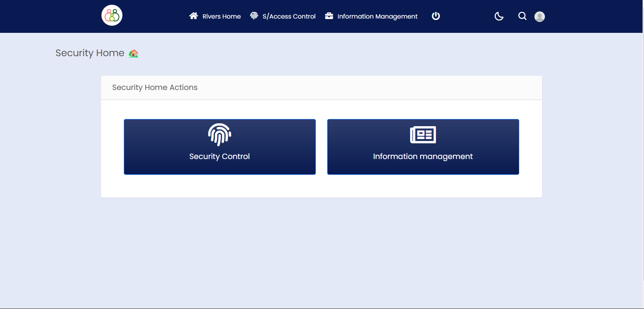Image resolution: width=644 pixels, height=309 pixels.
Task: Open the Rivers Home nav link
Action: (221, 16)
